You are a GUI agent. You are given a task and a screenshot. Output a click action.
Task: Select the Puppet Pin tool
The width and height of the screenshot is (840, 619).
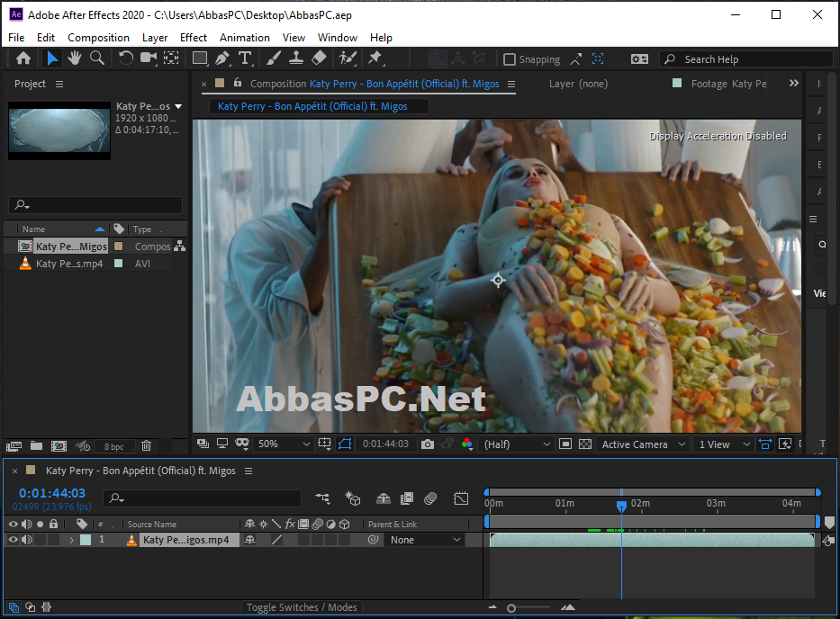(375, 58)
